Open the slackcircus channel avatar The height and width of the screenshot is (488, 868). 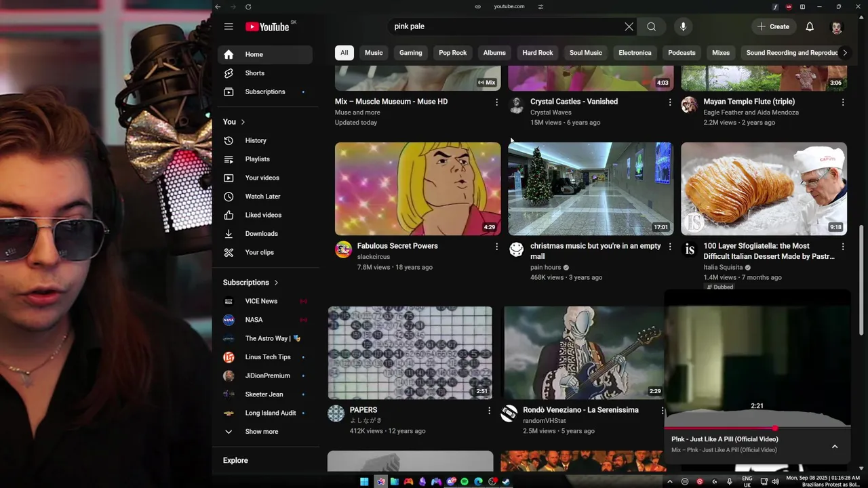(344, 249)
